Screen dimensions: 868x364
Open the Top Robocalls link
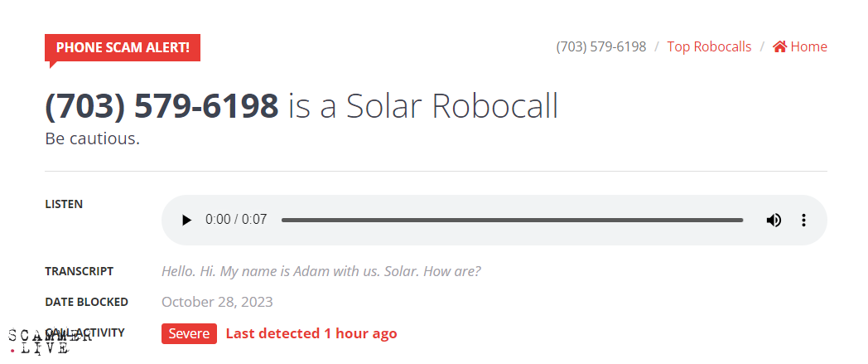[709, 46]
